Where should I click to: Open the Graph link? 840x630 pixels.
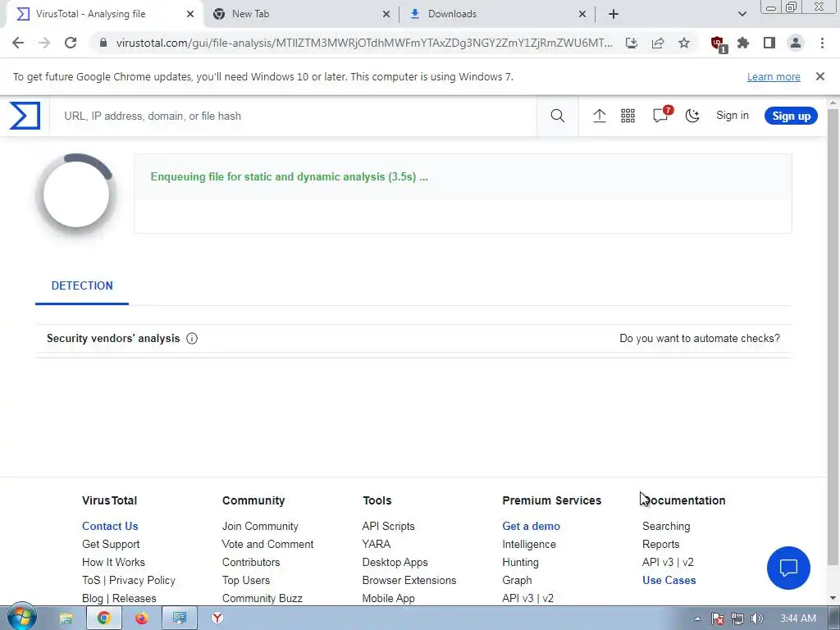coord(517,581)
